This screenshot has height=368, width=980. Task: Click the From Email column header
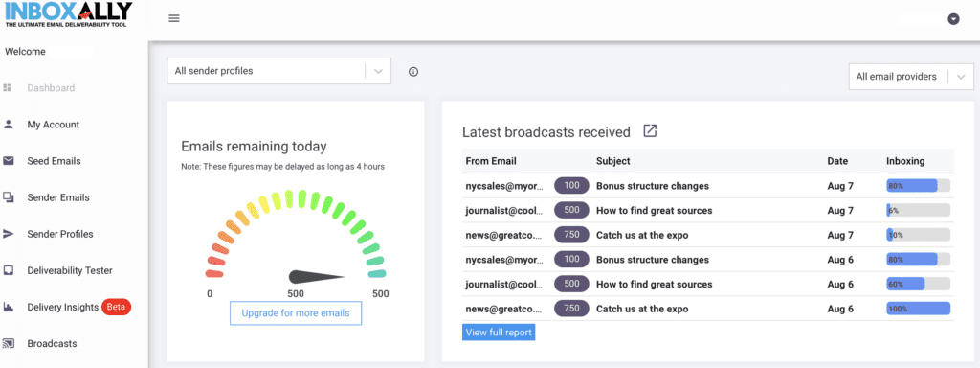491,161
